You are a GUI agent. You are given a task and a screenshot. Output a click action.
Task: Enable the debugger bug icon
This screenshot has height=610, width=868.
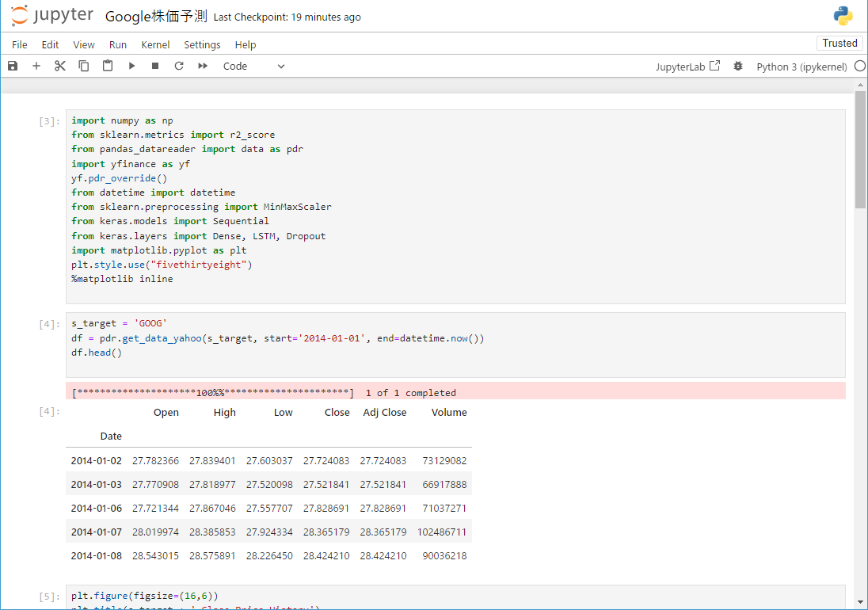[x=738, y=66]
